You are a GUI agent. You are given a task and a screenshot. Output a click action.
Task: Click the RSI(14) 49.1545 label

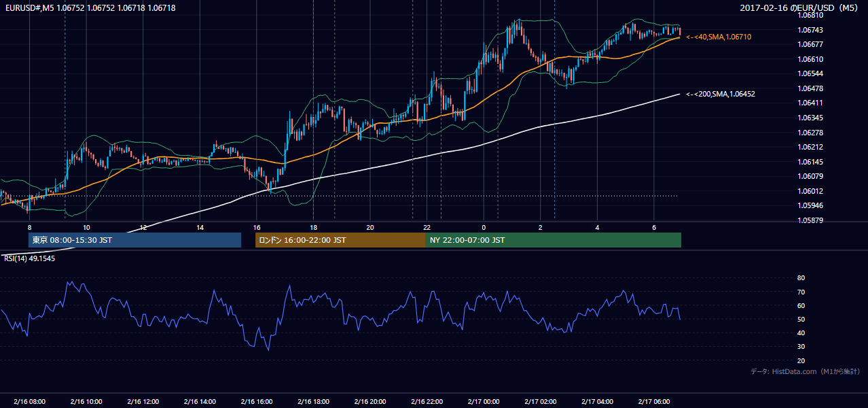(29, 258)
